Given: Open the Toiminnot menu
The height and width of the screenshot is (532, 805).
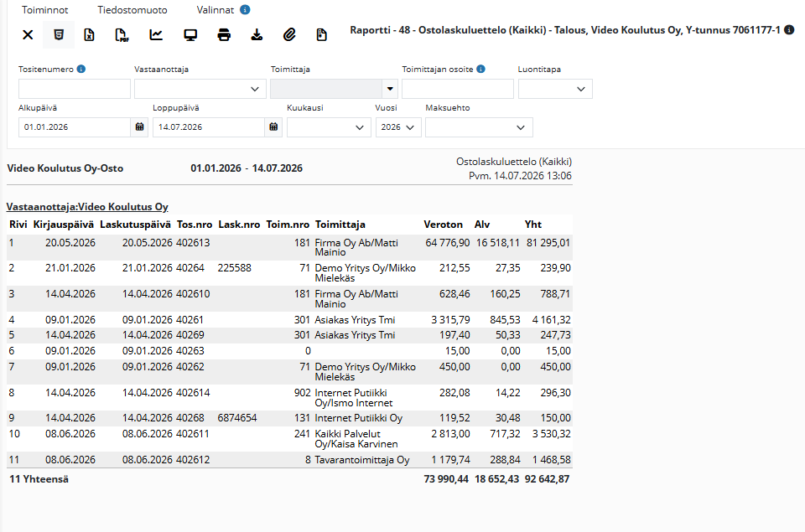Looking at the screenshot, I should 44,10.
